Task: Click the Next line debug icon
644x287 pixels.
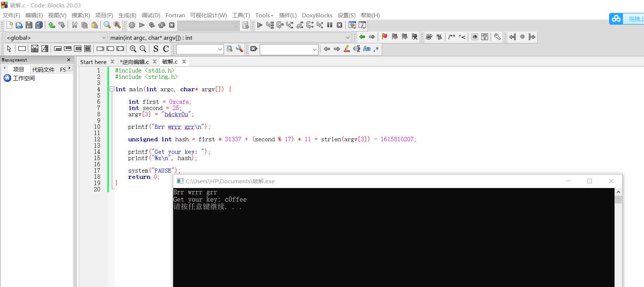Action: pyautogui.click(x=280, y=25)
